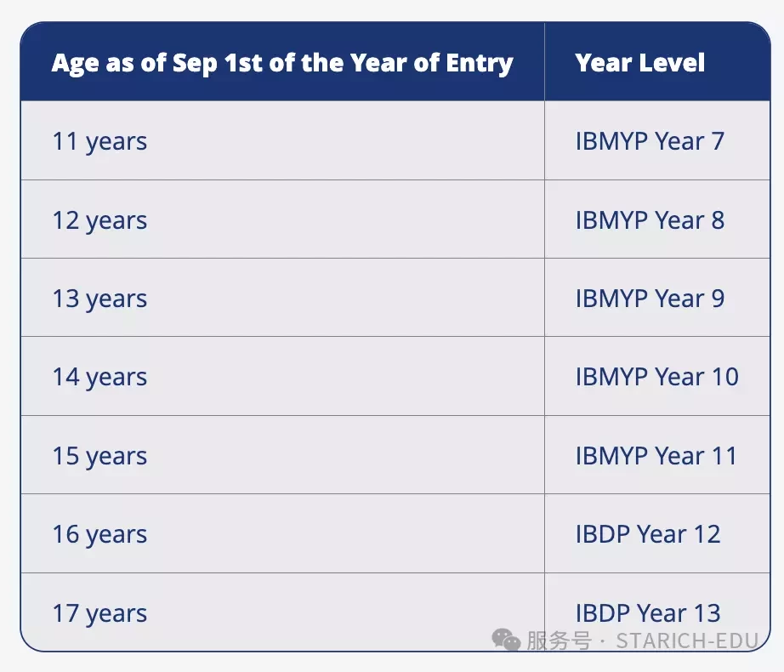The width and height of the screenshot is (784, 672).
Task: Click the STARICH-EDU watermark text
Action: coord(688,641)
